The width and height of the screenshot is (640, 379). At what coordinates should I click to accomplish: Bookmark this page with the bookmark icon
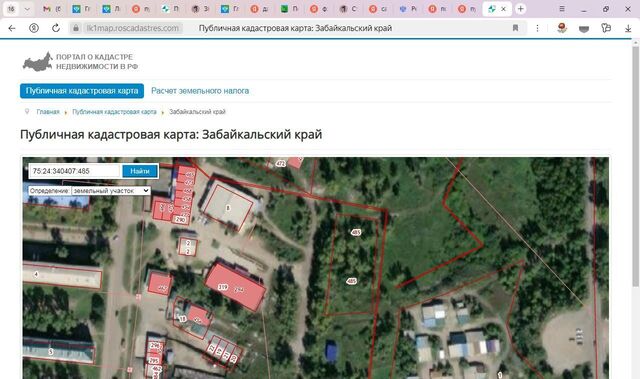tap(515, 28)
